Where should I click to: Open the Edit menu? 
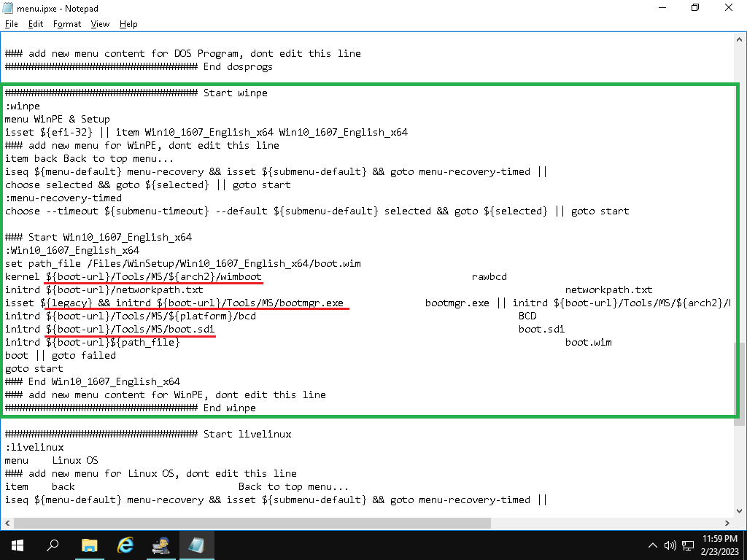point(36,24)
